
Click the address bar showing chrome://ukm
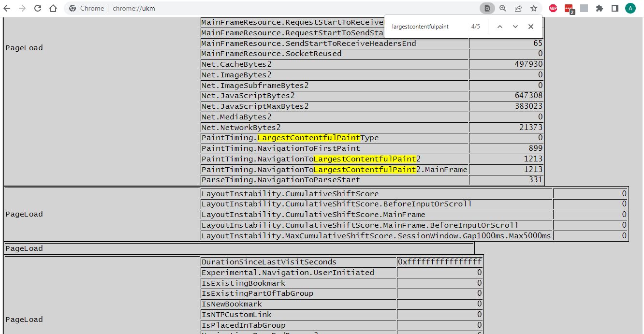(271, 8)
